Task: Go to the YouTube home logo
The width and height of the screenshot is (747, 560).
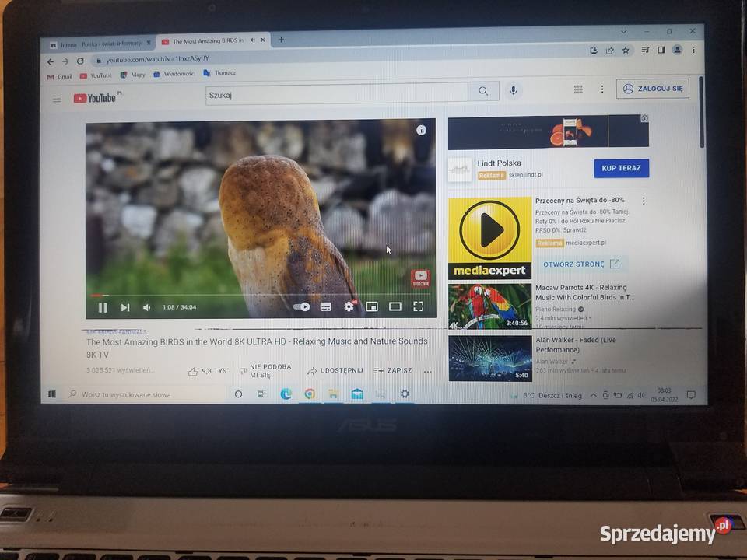Action: point(95,98)
